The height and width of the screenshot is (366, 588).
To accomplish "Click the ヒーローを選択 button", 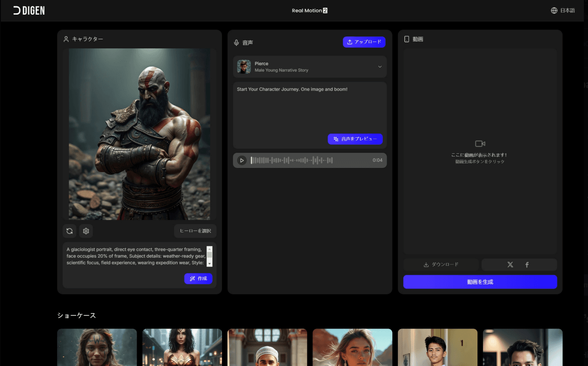I will 195,231.
